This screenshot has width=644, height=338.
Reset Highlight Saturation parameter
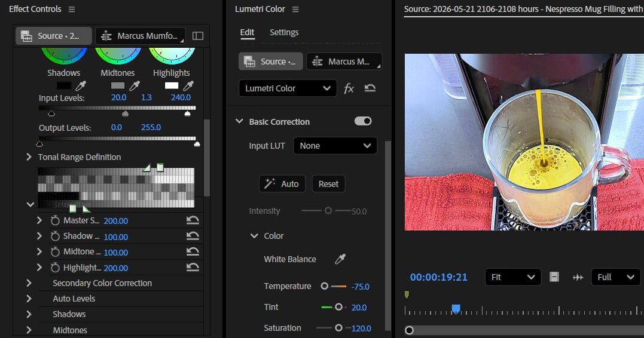tap(193, 268)
